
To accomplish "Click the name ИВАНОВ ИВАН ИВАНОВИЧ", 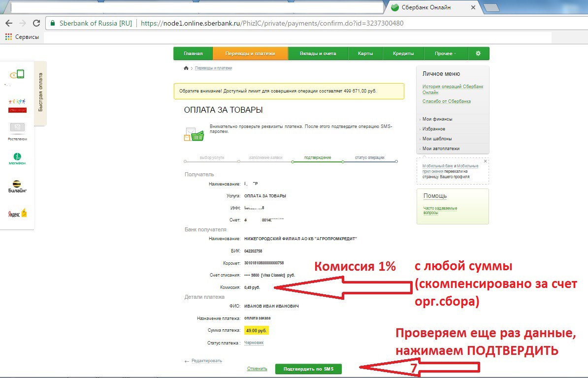I will (x=271, y=306).
